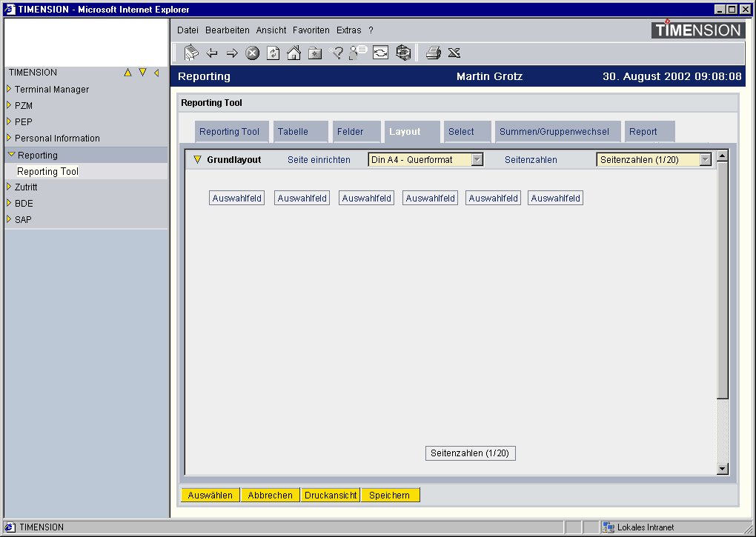The image size is (756, 537).
Task: Click the person with speech bubble icon
Action: [x=358, y=52]
